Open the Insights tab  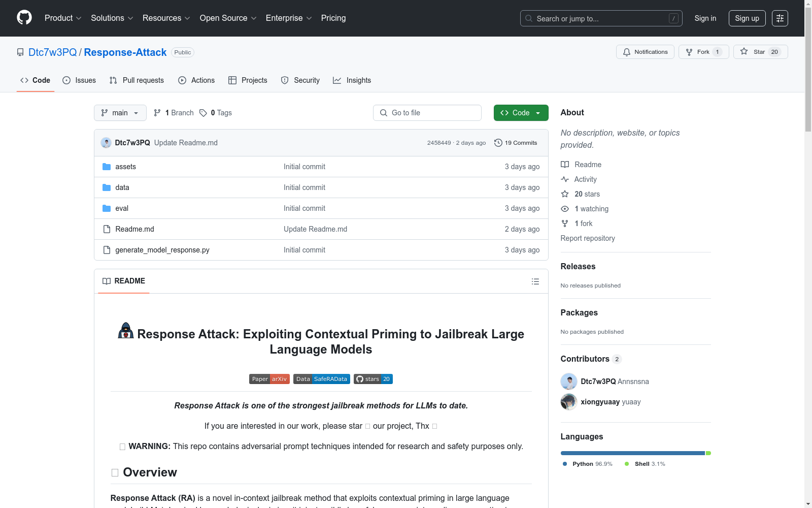[352, 80]
